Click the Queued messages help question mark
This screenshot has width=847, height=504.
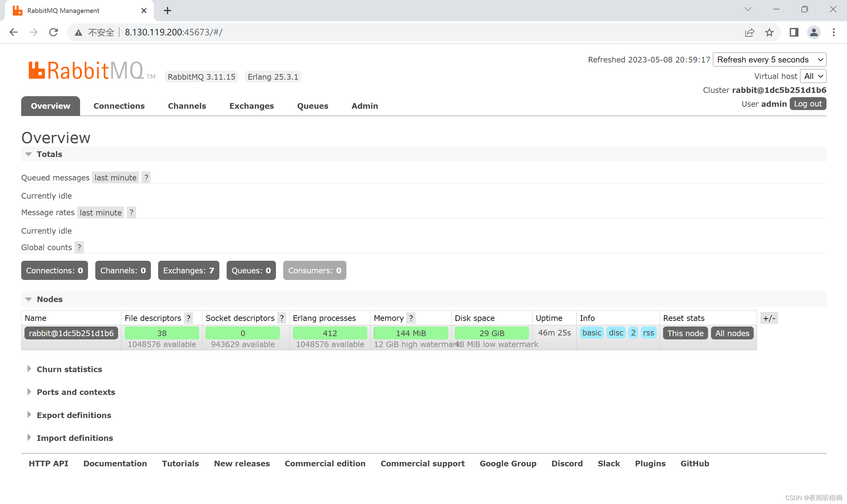(146, 177)
